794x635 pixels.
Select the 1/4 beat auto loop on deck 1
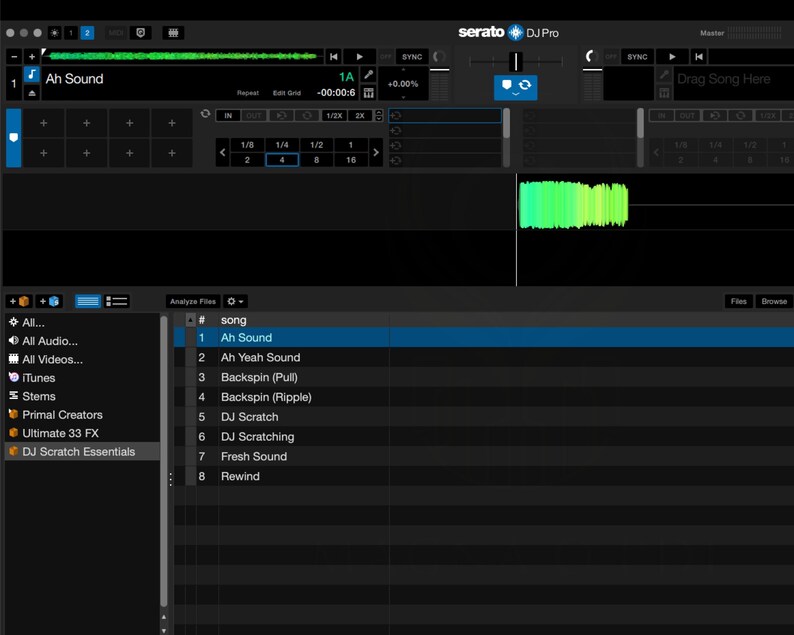pyautogui.click(x=282, y=145)
